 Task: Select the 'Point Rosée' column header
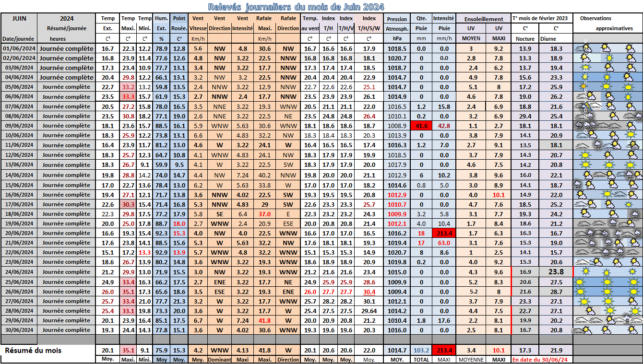(179, 23)
